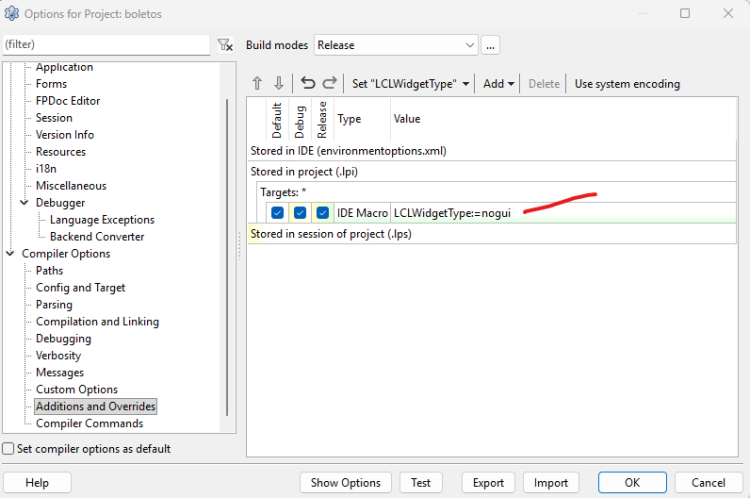Clear the filter with the funnel icon

pyautogui.click(x=225, y=45)
